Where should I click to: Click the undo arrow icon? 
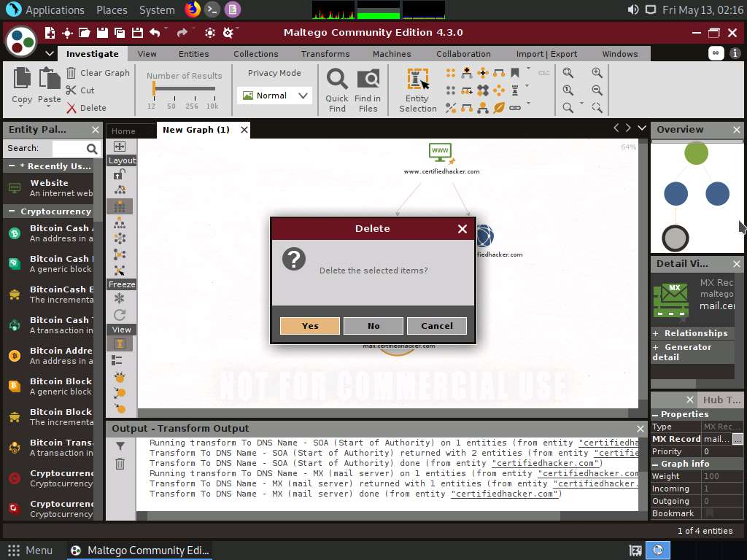(x=155, y=32)
